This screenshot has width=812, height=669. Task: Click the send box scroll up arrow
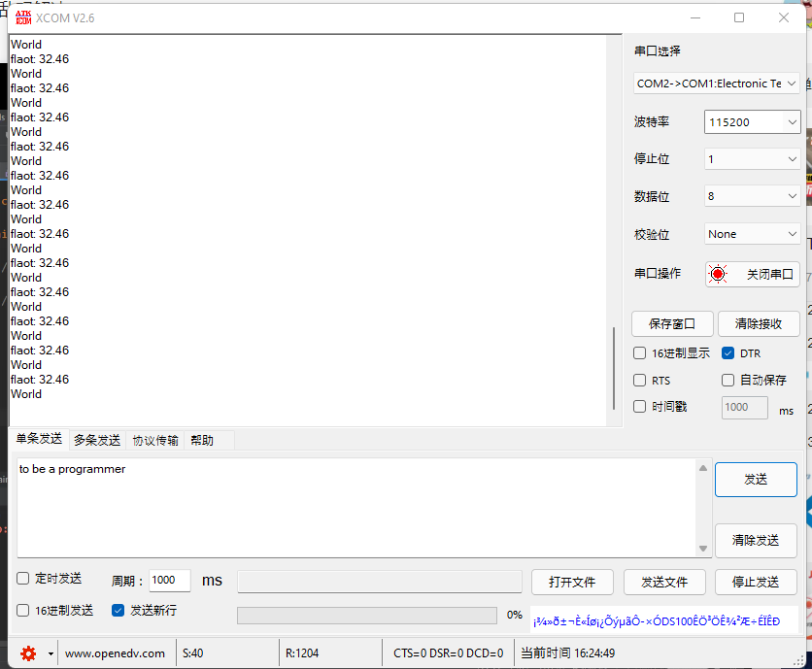703,468
